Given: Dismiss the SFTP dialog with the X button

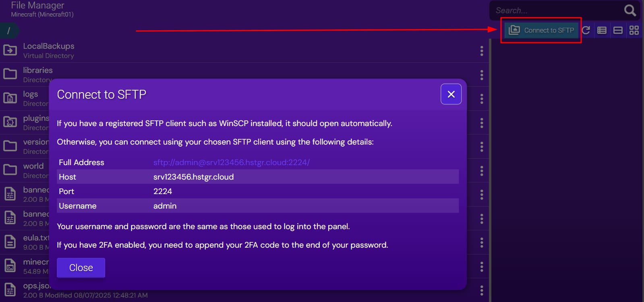Looking at the screenshot, I should tap(451, 94).
